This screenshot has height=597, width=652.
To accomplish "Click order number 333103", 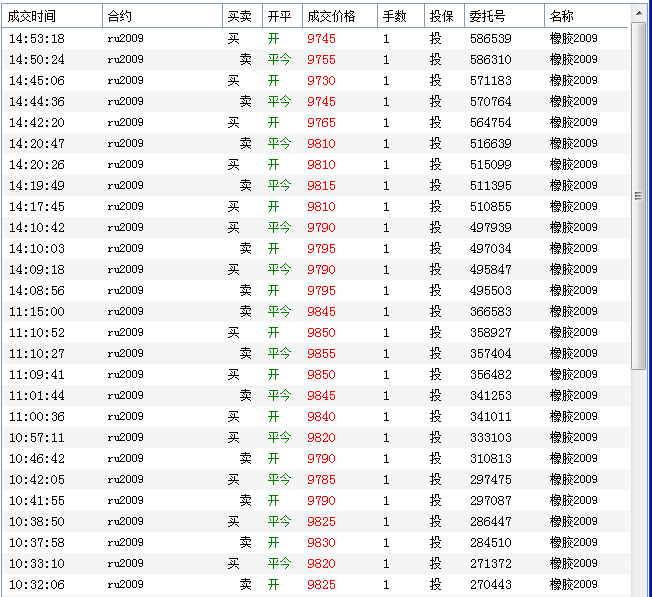I will point(491,437).
